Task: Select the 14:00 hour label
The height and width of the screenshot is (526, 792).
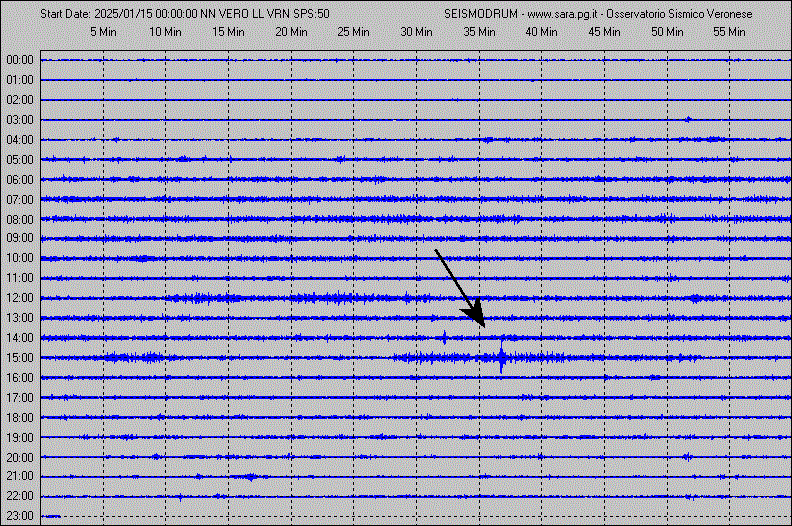Action: click(x=20, y=338)
